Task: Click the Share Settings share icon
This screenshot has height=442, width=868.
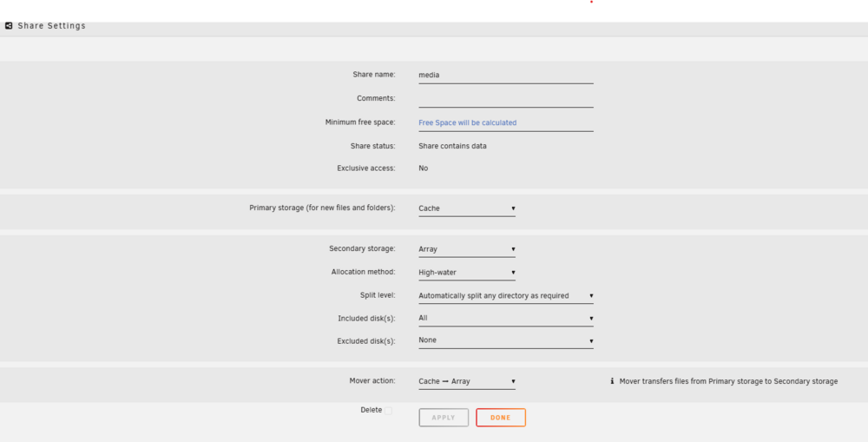Action: tap(9, 25)
